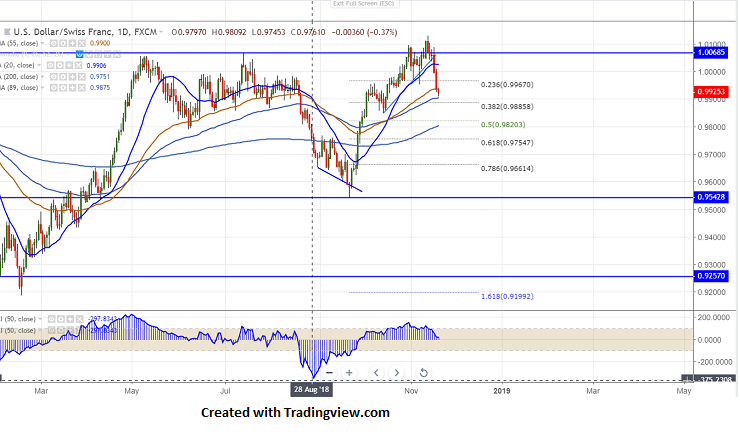The image size is (740, 436).
Task: Expand dropdown arrow beside MA (20, close)
Action: (x=39, y=66)
